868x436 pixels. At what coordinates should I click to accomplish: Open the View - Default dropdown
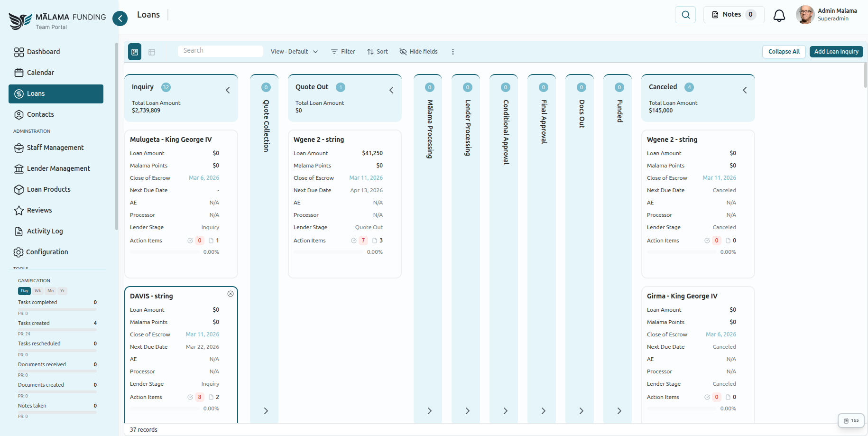(x=294, y=51)
